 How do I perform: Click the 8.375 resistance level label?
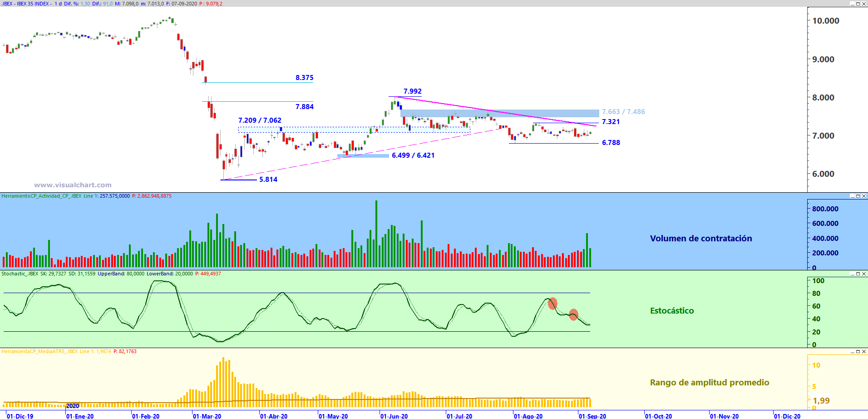305,78
